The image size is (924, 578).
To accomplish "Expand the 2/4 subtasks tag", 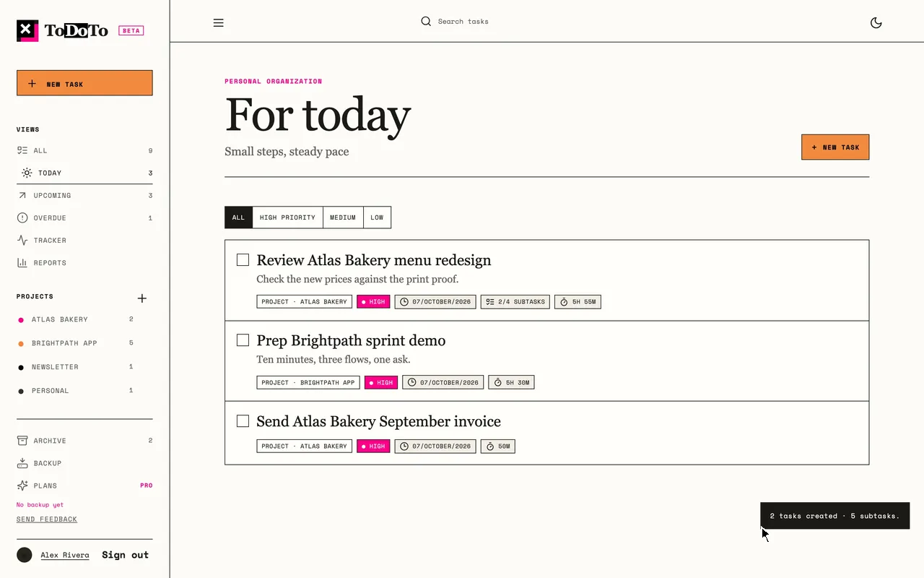I will click(x=515, y=302).
